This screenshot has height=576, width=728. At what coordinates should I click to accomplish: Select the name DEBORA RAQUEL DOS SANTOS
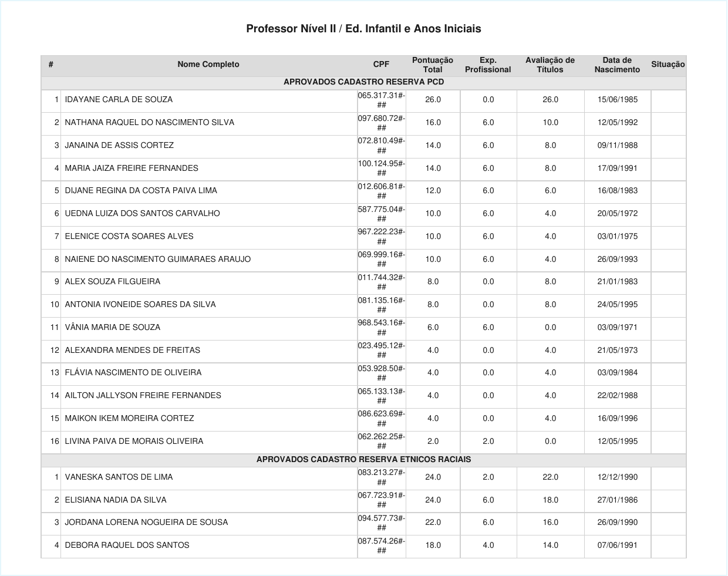pos(127,545)
